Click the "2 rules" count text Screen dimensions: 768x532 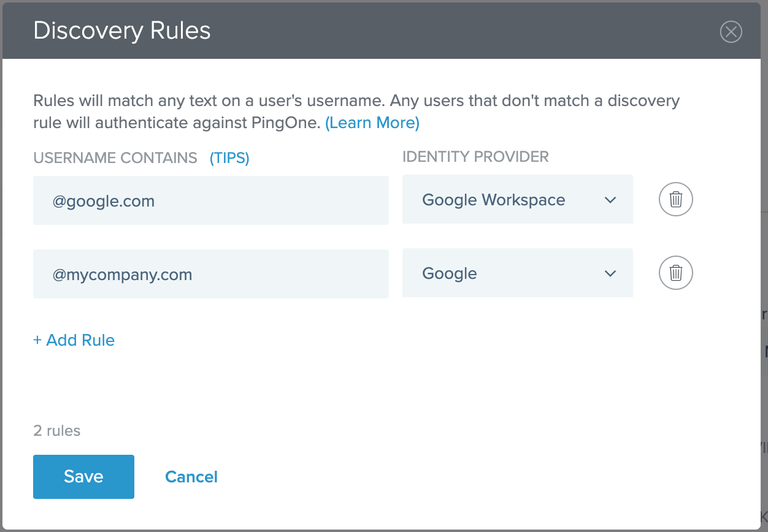pyautogui.click(x=56, y=431)
